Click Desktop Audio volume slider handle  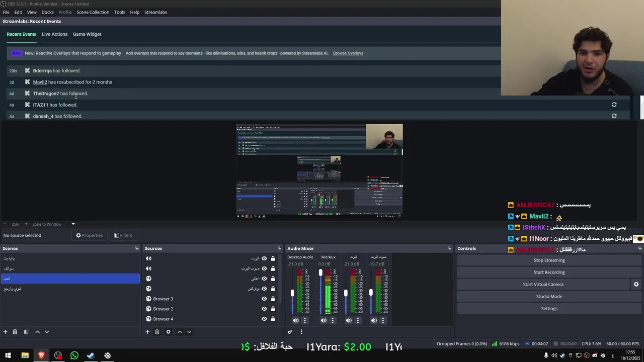pyautogui.click(x=292, y=293)
